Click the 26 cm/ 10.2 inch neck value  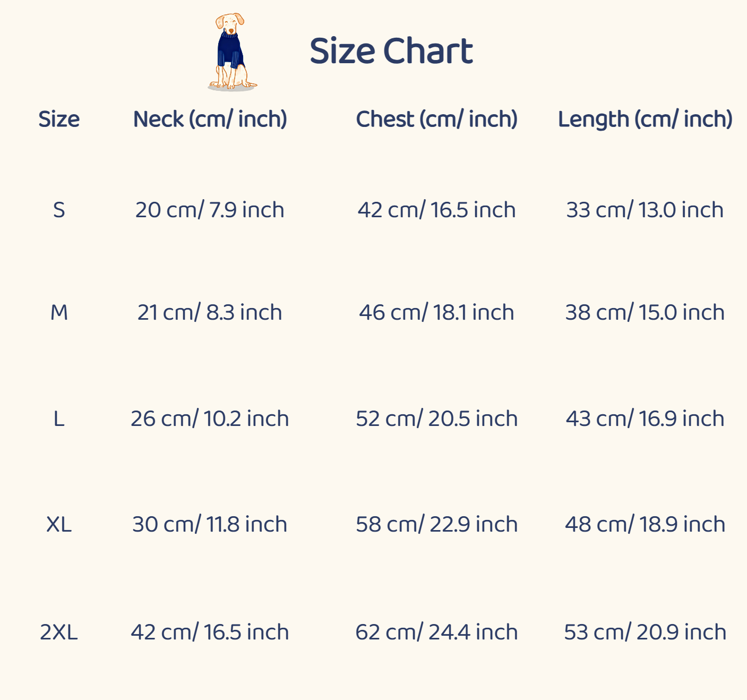(210, 419)
